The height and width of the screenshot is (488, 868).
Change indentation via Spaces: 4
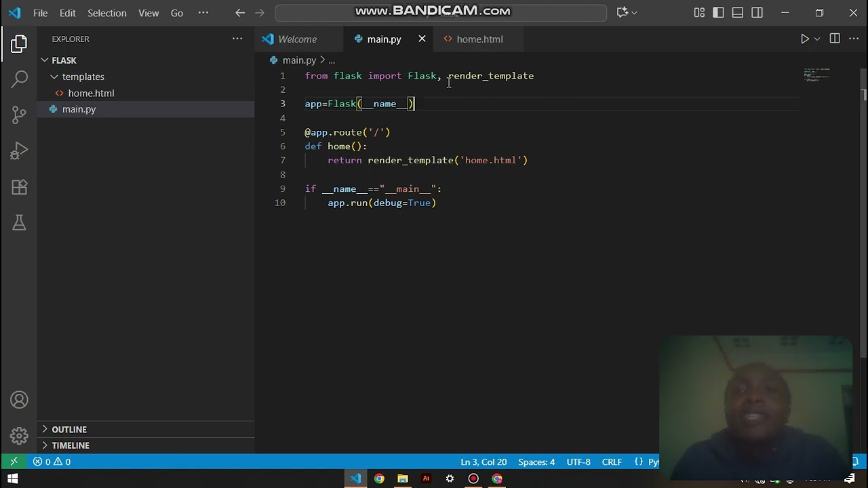coord(536,462)
